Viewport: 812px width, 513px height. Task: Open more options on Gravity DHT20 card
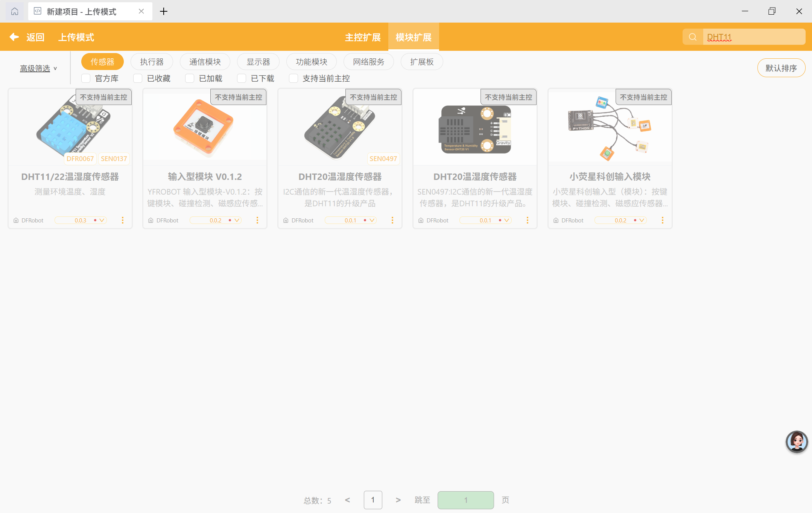527,220
